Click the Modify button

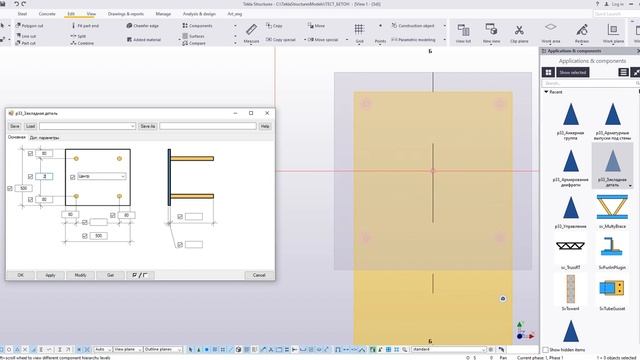(x=80, y=276)
